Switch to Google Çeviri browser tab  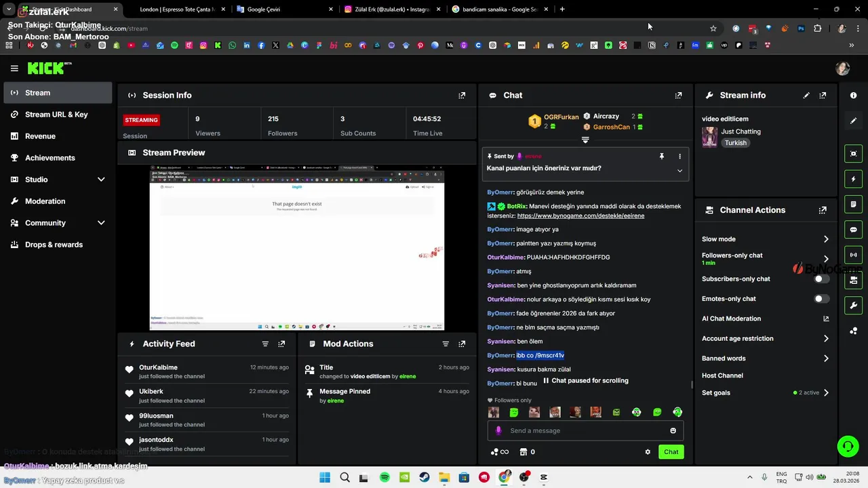coord(284,9)
